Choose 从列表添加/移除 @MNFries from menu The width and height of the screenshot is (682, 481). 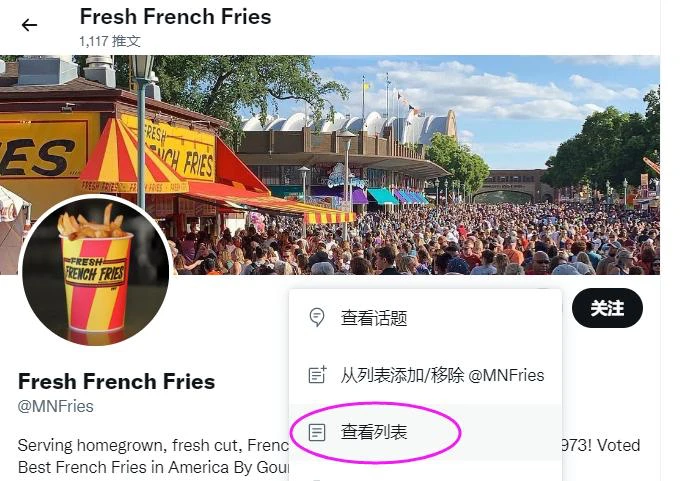pyautogui.click(x=425, y=375)
